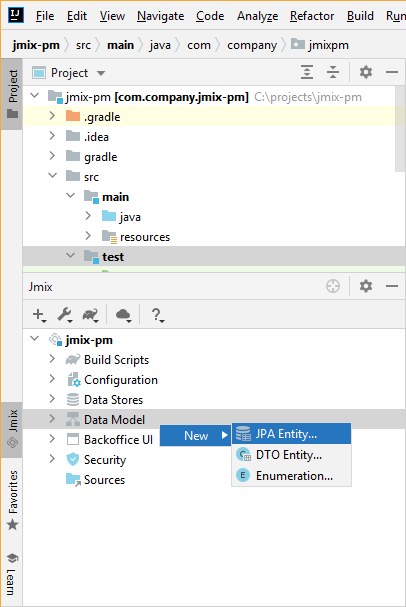The width and height of the screenshot is (406, 607).
Task: Expand the Build Scripts node
Action: [52, 359]
